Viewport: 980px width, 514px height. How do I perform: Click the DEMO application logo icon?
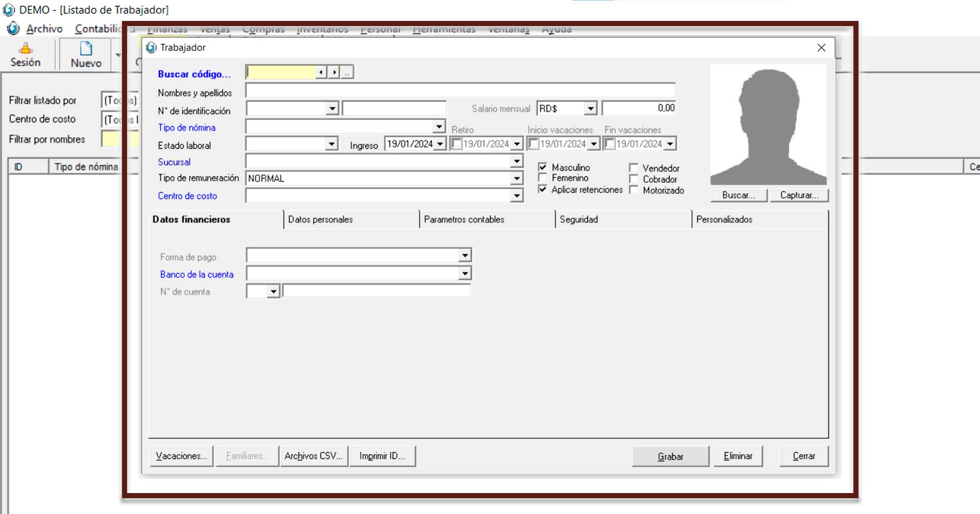click(9, 10)
